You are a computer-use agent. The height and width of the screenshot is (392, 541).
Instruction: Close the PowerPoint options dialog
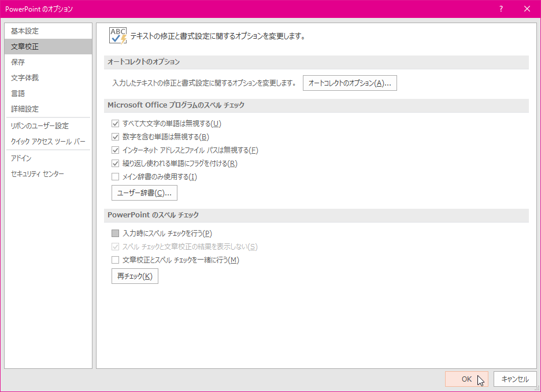click(x=527, y=9)
